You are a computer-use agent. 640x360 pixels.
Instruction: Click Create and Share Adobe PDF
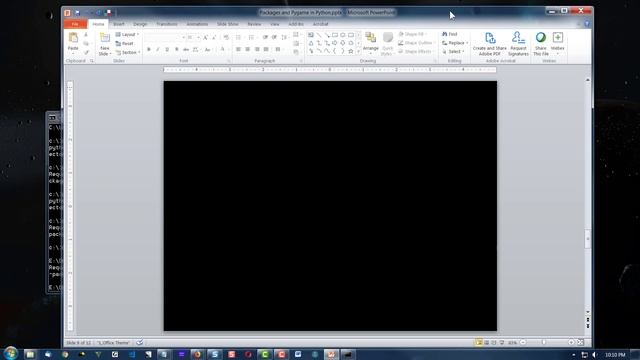(489, 44)
